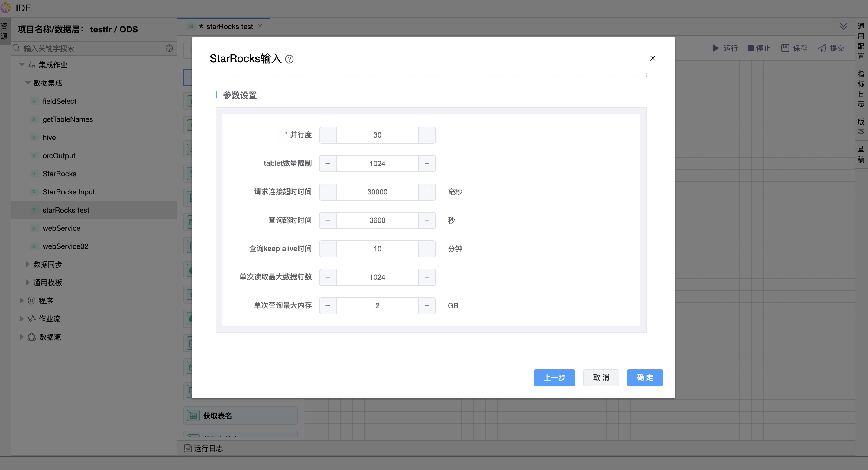Collapse the 集成作业 tree node
868x470 pixels.
[21, 64]
